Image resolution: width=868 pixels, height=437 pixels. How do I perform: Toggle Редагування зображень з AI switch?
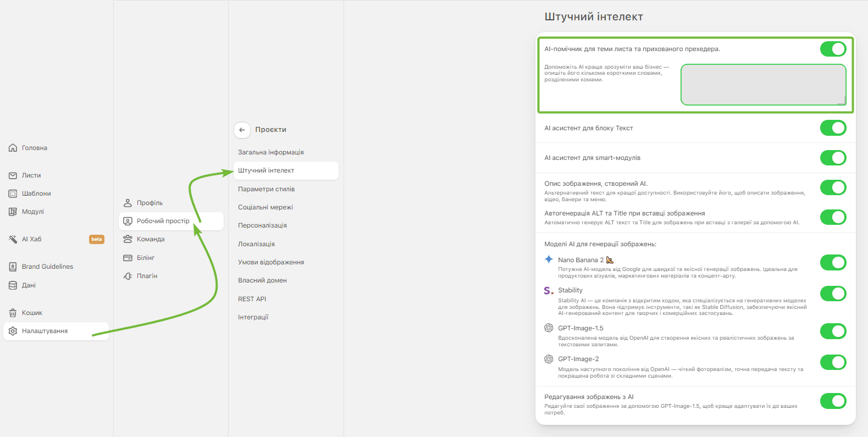pyautogui.click(x=833, y=401)
